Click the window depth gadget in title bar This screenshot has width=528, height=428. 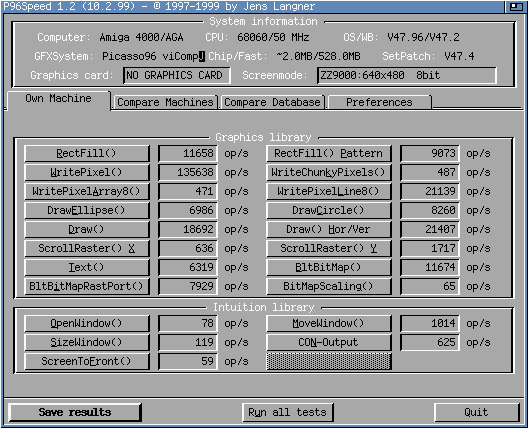pos(516,6)
